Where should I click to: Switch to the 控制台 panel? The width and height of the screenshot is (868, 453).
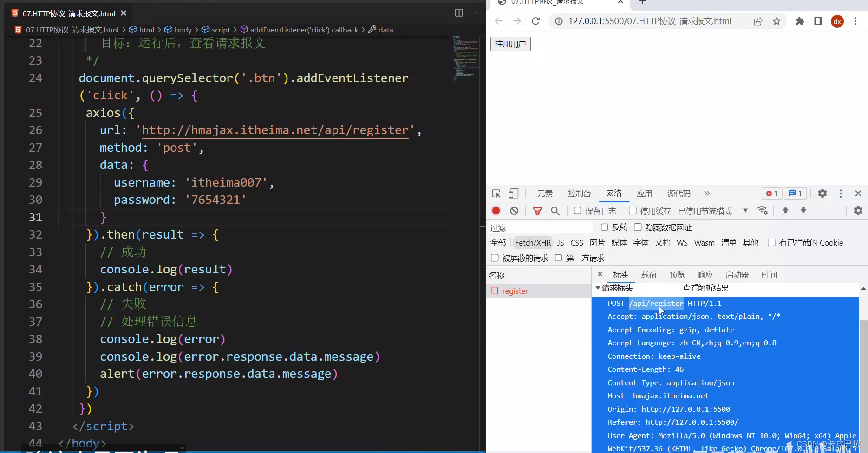pyautogui.click(x=579, y=193)
